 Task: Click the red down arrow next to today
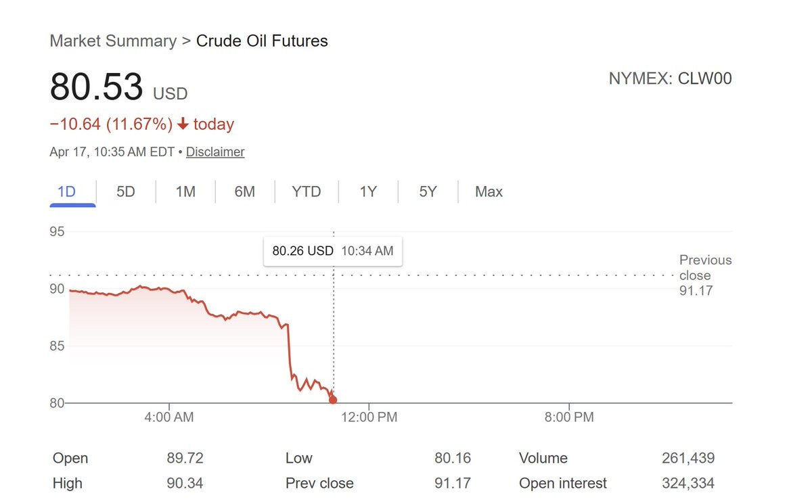(x=183, y=124)
